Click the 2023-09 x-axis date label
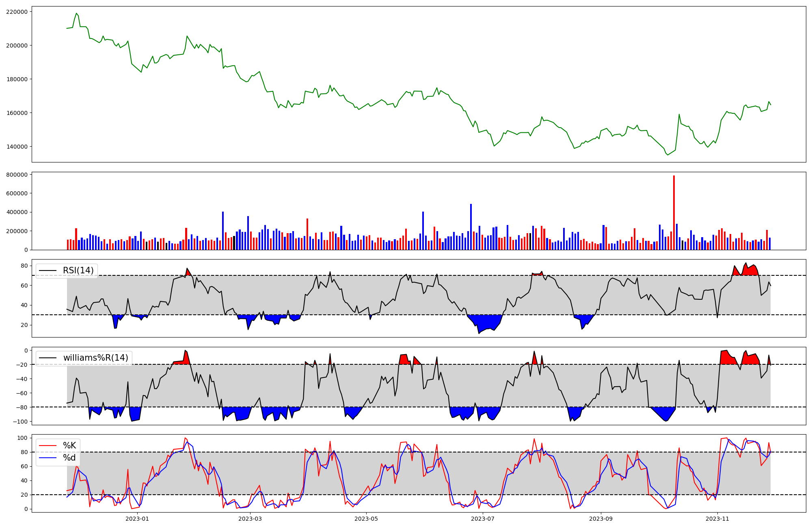This screenshot has width=812, height=528. tap(600, 519)
